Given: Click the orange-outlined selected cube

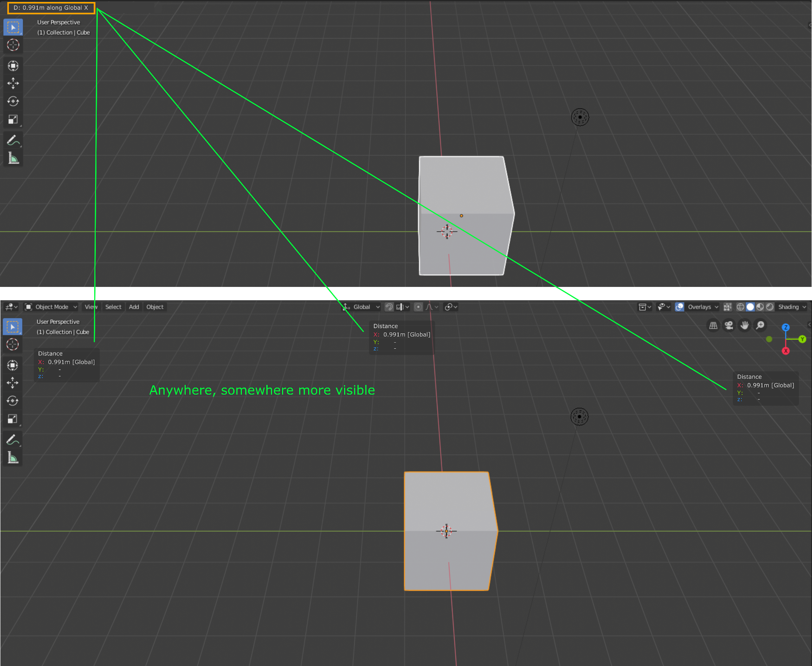Looking at the screenshot, I should [x=451, y=531].
